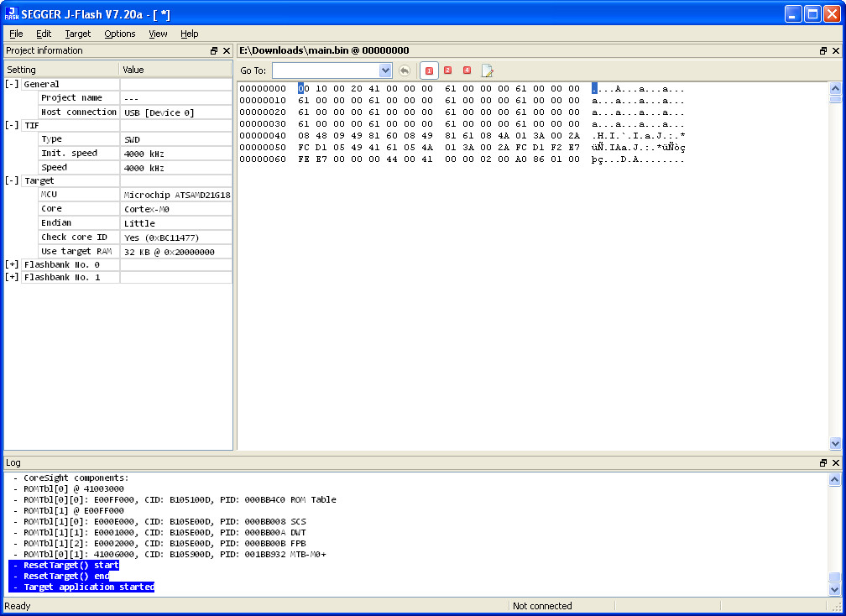
Task: Click the 32 KB @ 0x20000000 value
Action: coord(170,252)
